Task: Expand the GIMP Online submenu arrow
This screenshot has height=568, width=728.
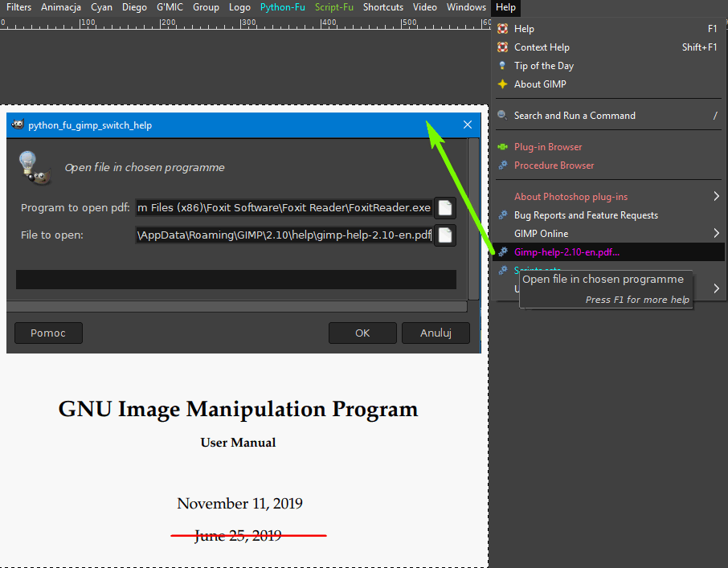Action: click(x=717, y=234)
